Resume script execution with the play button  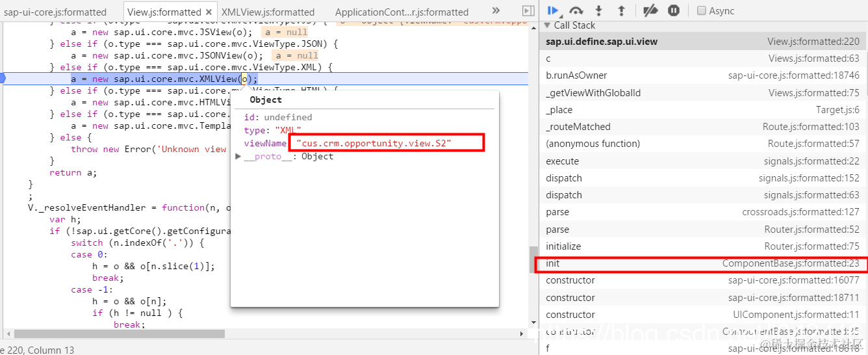[553, 10]
